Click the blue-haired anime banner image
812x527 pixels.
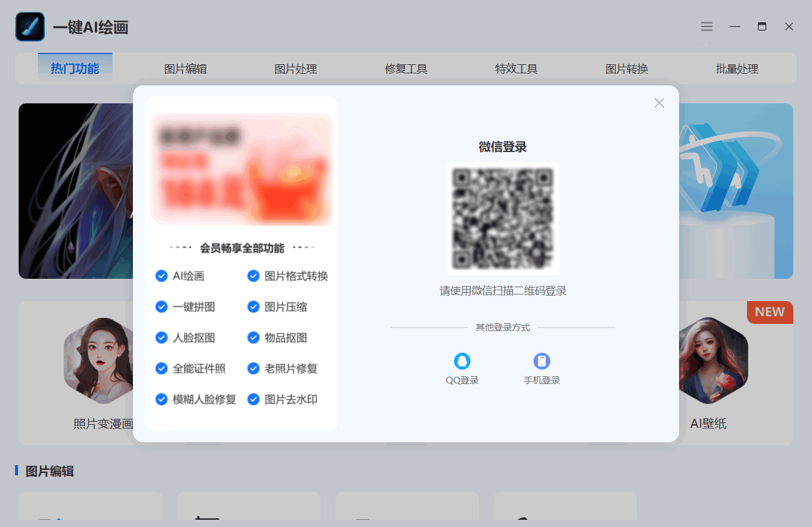point(76,191)
